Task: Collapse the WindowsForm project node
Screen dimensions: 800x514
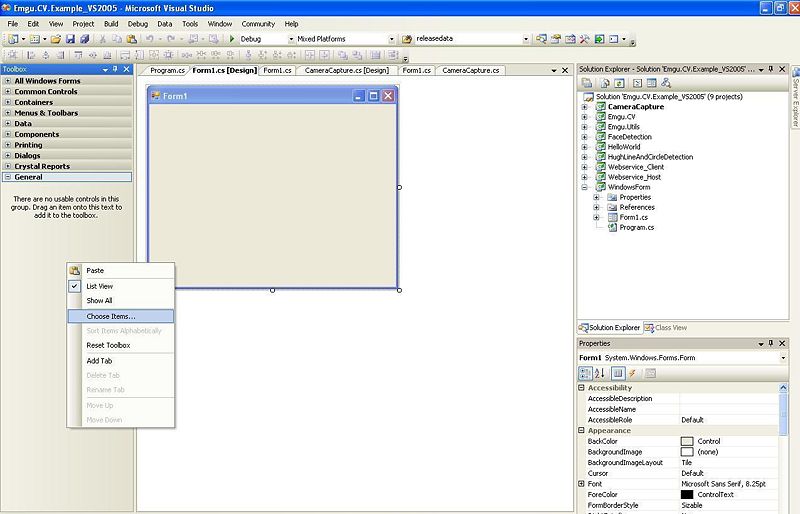Action: 585,187
